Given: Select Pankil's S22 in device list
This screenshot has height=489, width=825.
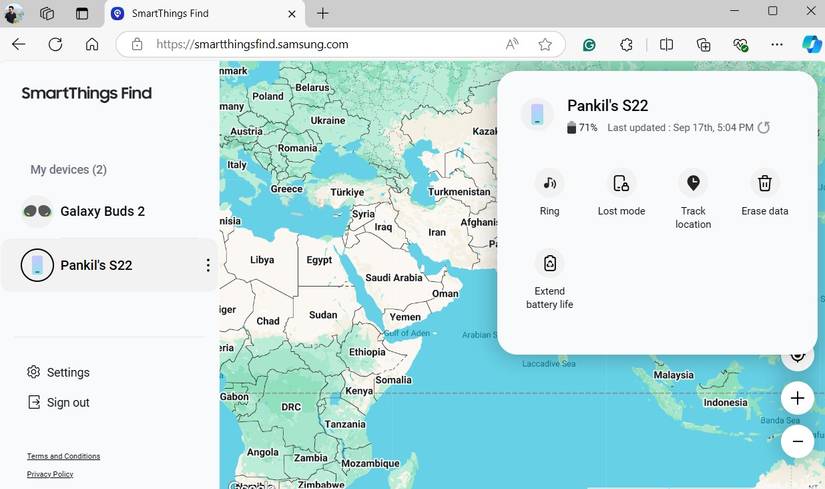Looking at the screenshot, I should [109, 265].
